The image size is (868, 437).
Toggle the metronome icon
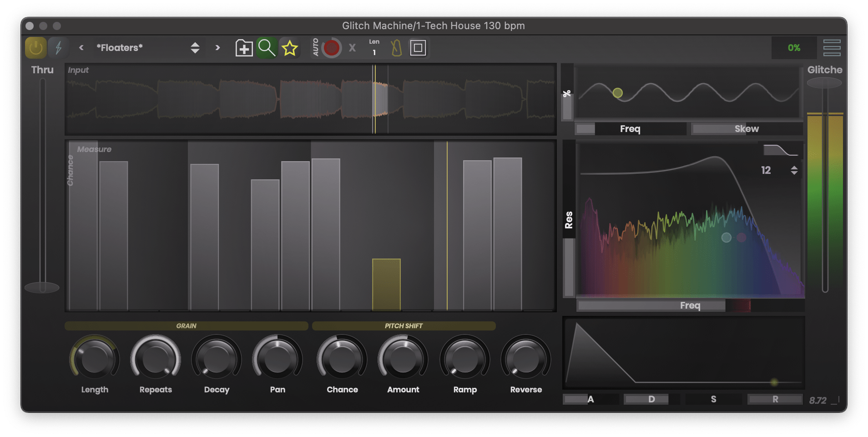(x=396, y=48)
